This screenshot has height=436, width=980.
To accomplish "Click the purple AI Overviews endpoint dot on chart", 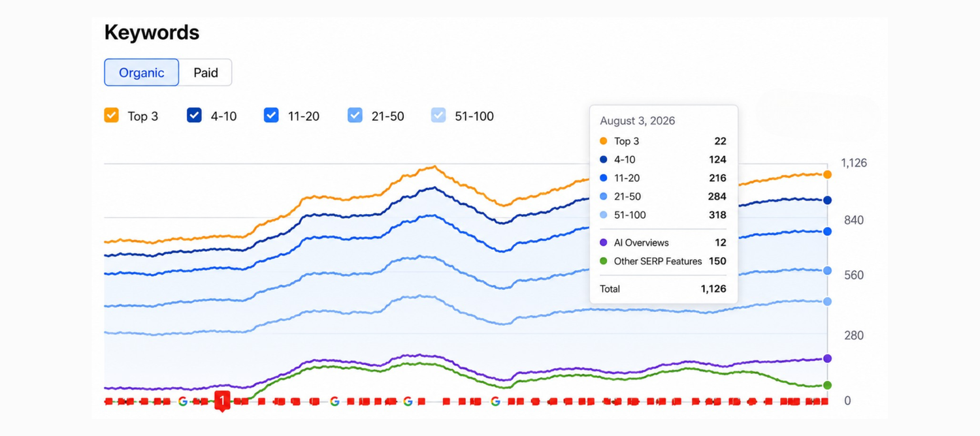I will [x=827, y=358].
